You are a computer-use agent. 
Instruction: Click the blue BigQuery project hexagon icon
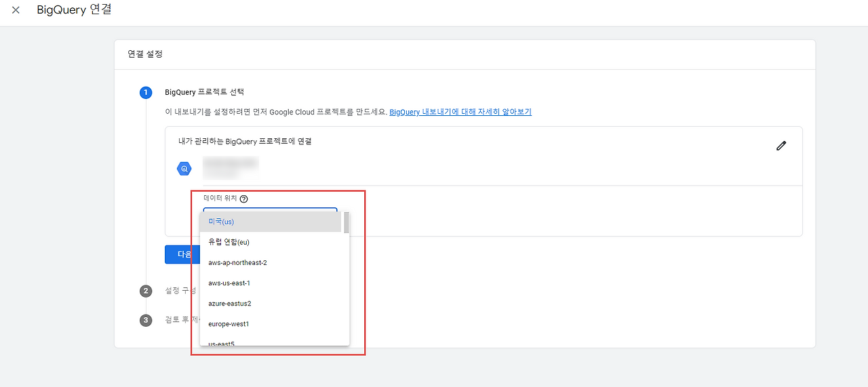(x=184, y=169)
